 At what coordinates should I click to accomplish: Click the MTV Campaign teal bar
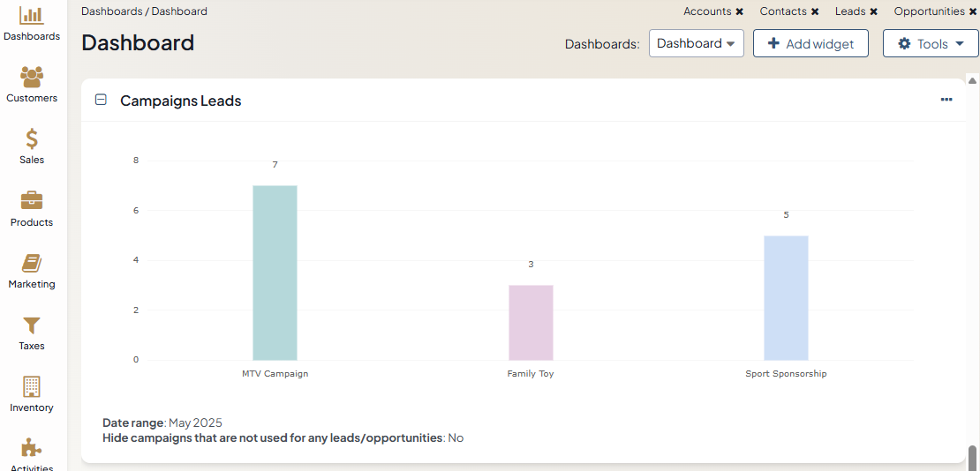[x=275, y=273]
